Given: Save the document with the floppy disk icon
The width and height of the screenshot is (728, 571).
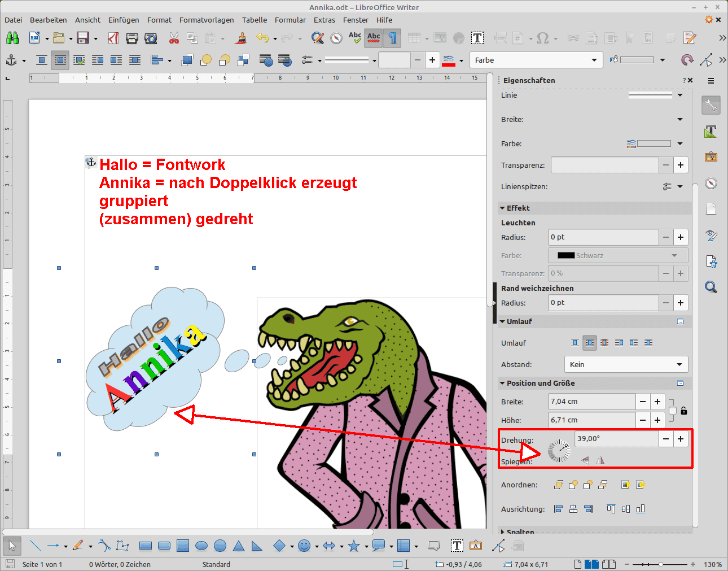Looking at the screenshot, I should [x=83, y=38].
